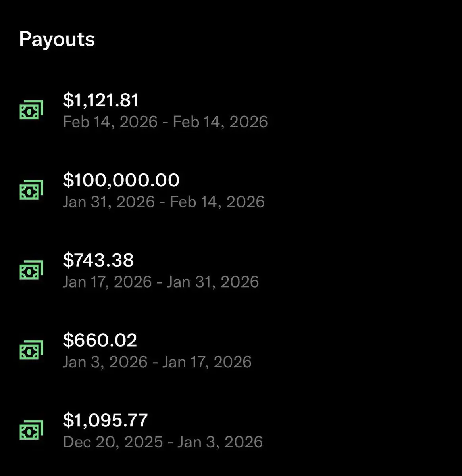View the $660.02 payout amount

point(100,340)
